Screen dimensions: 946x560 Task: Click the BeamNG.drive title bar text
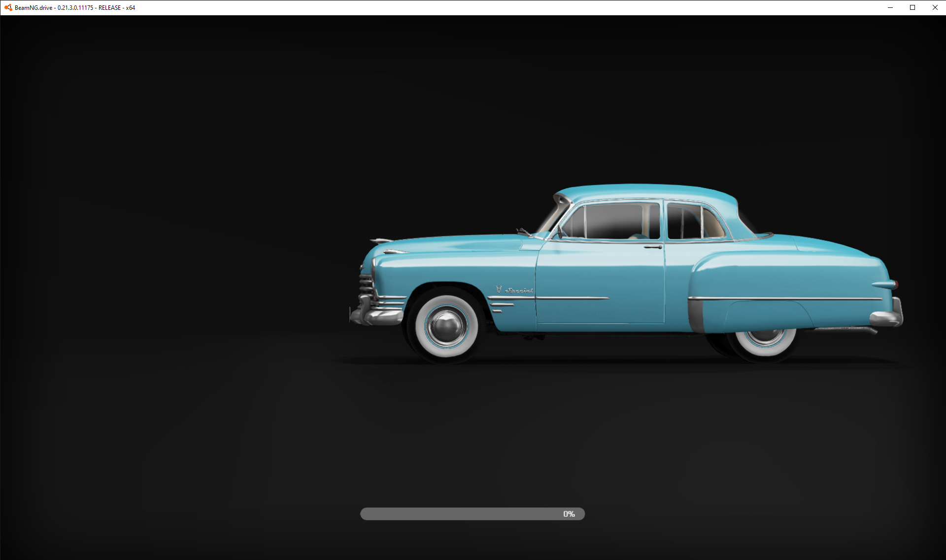[x=75, y=8]
